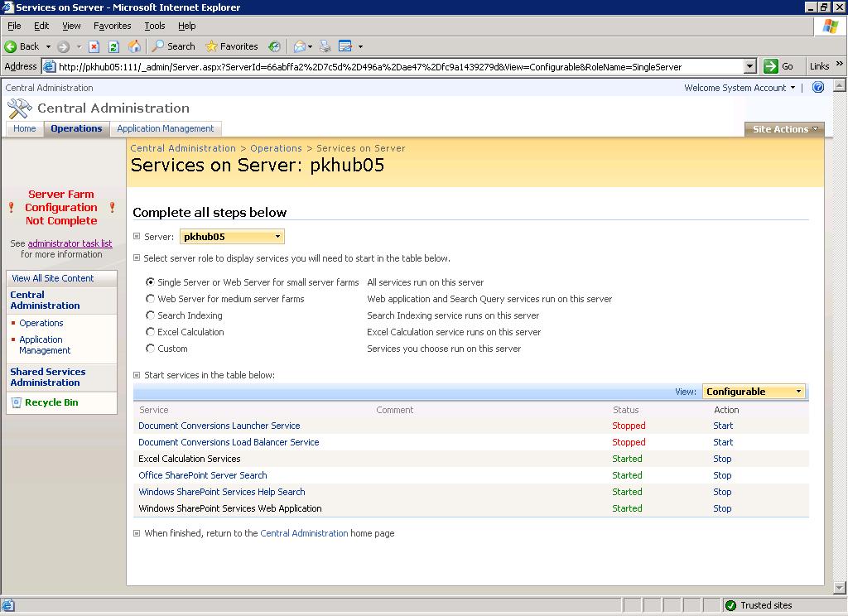Open the Tools menu
The image size is (848, 616).
(155, 26)
